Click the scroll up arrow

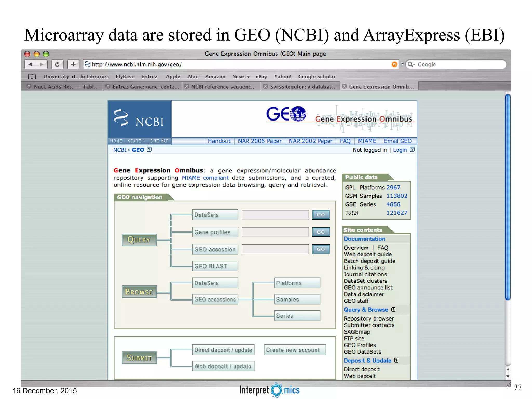coord(508,369)
